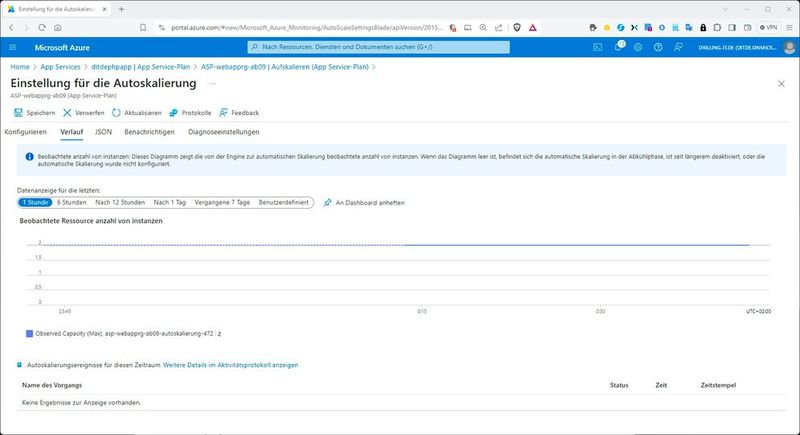Screen dimensions: 800x435
Task: Refresh with Aktualisieren
Action: 137,113
